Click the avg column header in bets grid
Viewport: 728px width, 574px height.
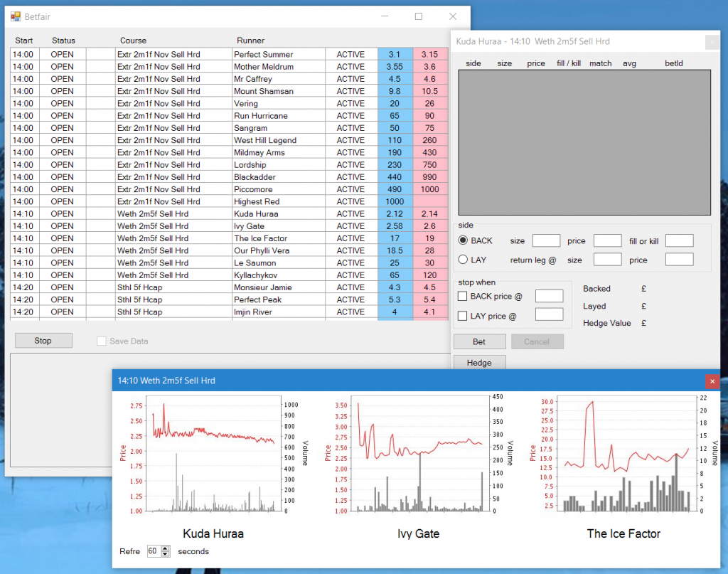coord(630,63)
